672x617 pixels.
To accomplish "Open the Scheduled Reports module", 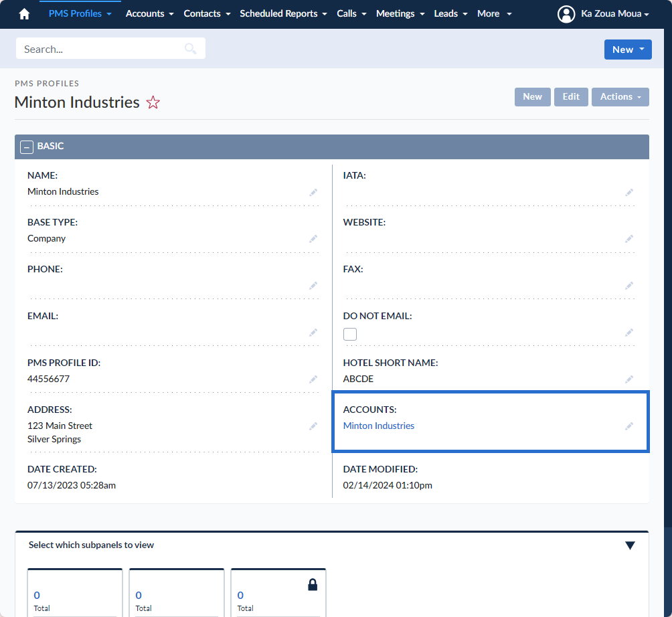I will pyautogui.click(x=278, y=13).
